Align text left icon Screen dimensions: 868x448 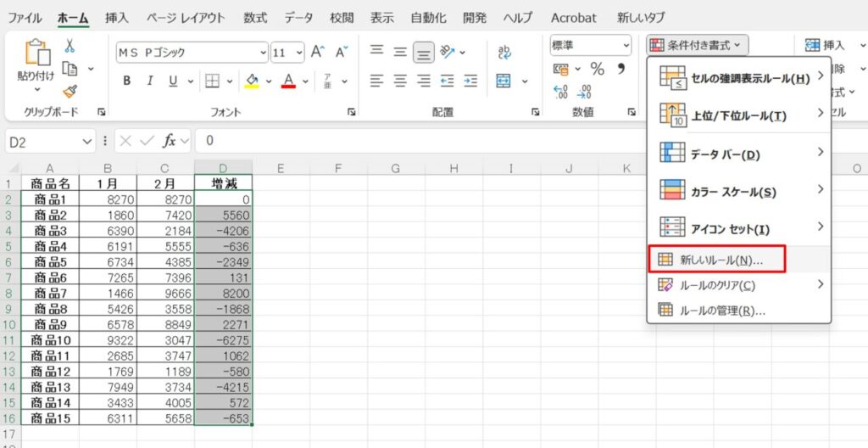[x=377, y=81]
